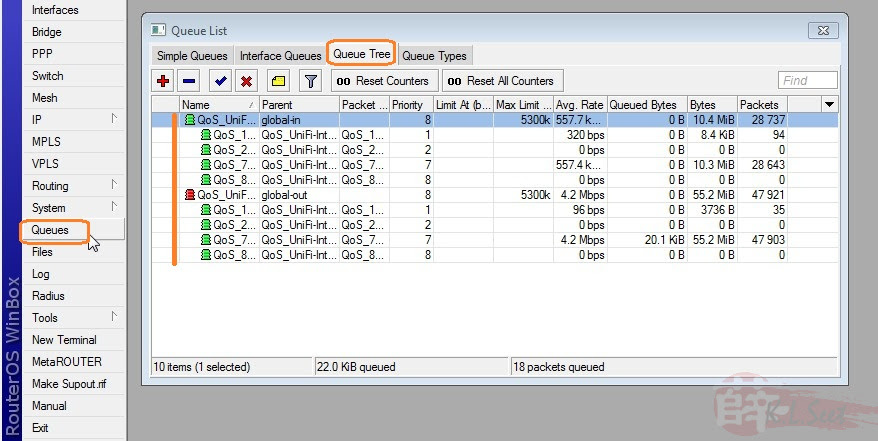Click Make Supout.rif

pyautogui.click(x=73, y=384)
